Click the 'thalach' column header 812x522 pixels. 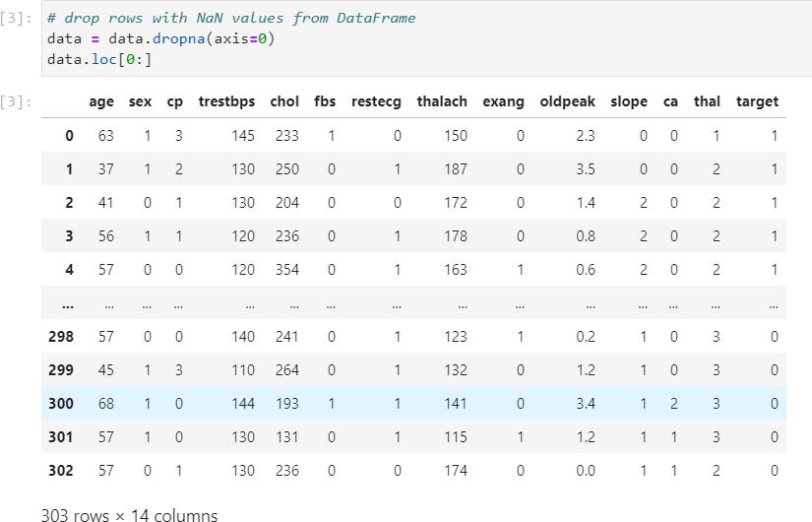[442, 101]
